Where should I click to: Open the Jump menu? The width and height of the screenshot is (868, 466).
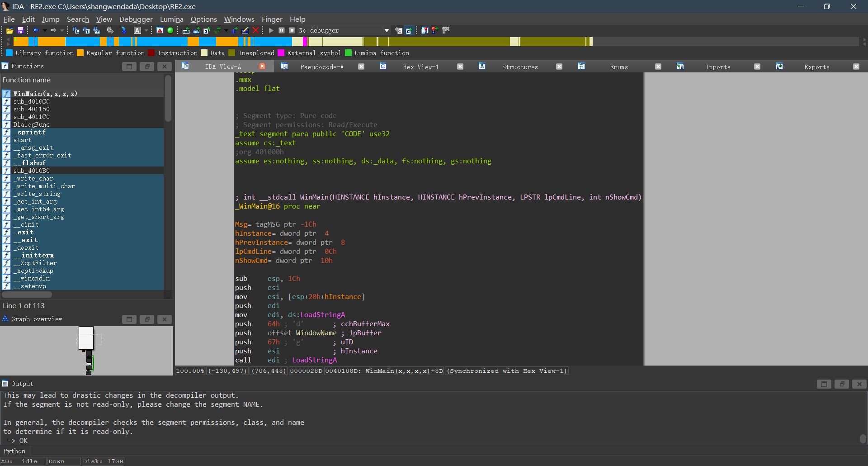[x=51, y=19]
